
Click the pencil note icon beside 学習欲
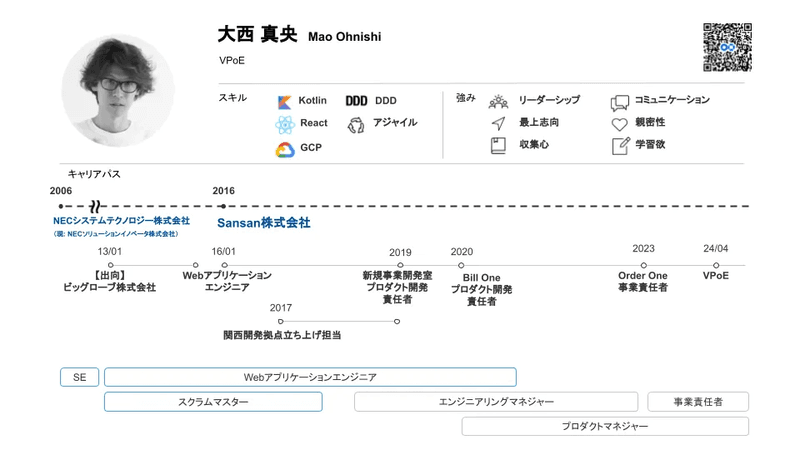coord(620,146)
